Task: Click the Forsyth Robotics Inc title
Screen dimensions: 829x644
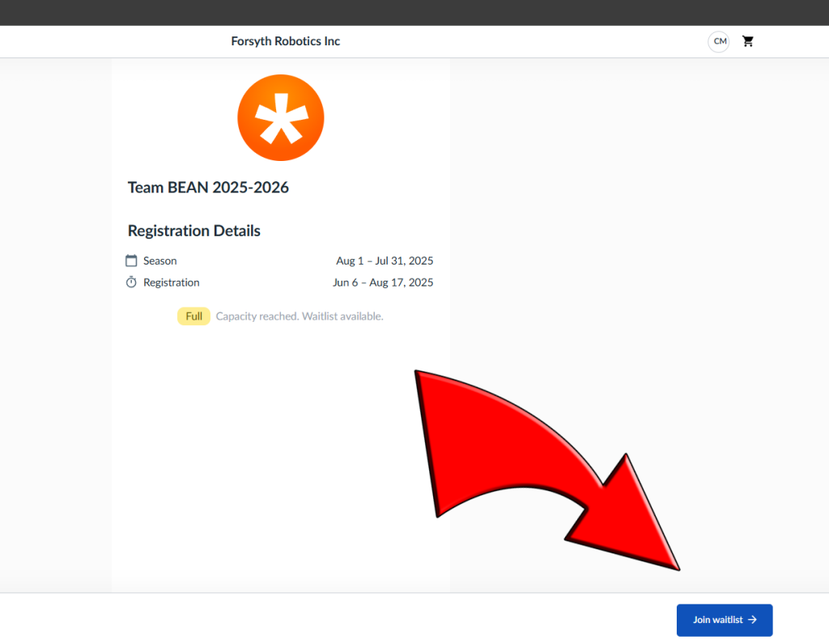Action: [x=285, y=41]
